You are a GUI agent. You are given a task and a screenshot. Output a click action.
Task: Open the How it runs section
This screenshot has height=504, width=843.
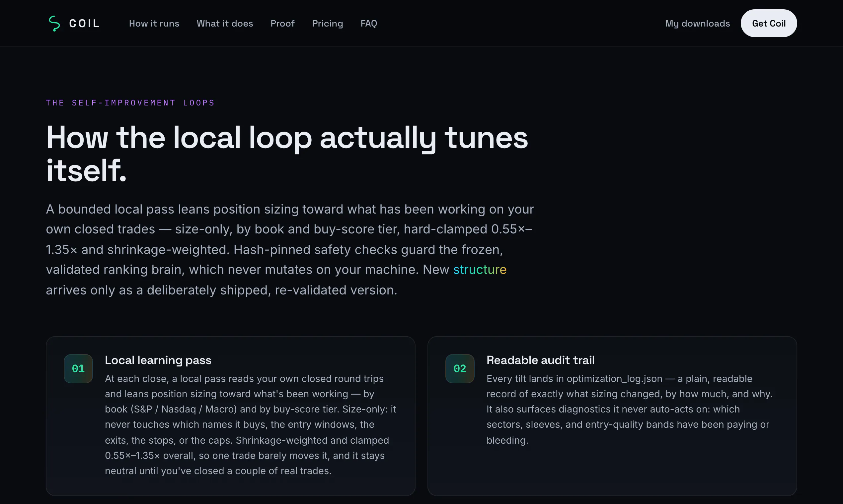click(154, 24)
